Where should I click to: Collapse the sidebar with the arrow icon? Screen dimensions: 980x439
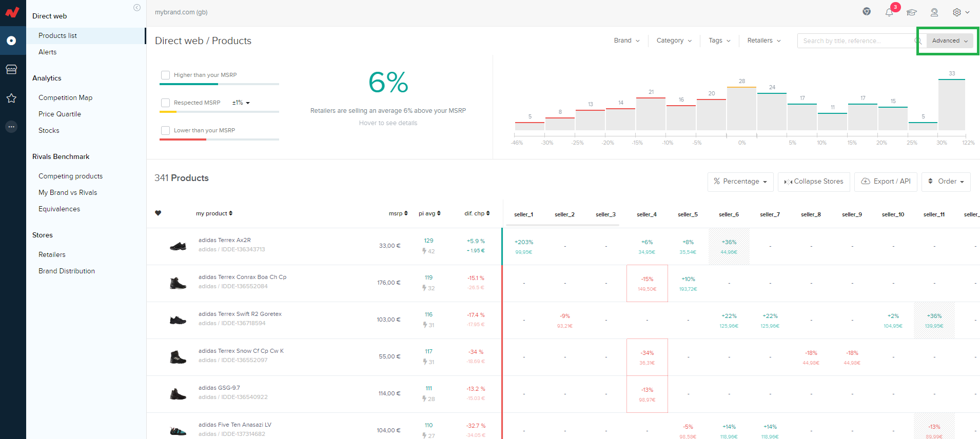tap(137, 8)
